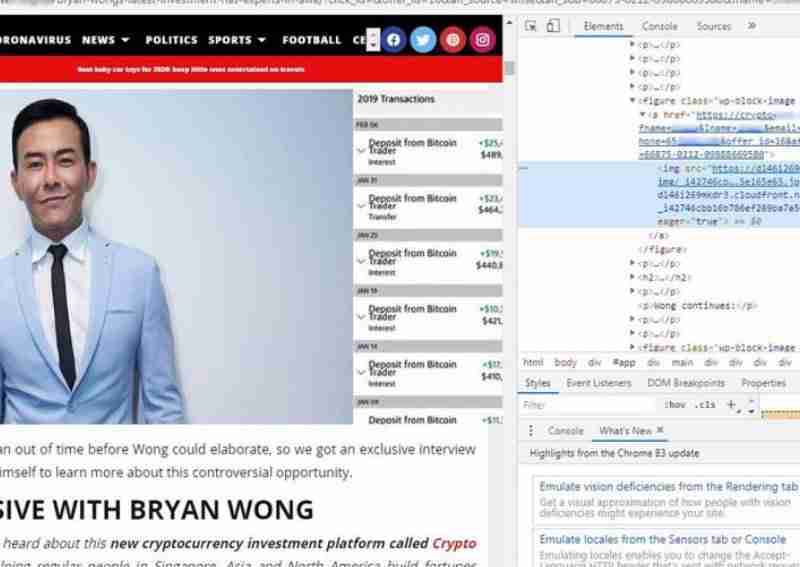Image resolution: width=800 pixels, height=567 pixels.
Task: Click the portrait photo of the man
Action: [x=176, y=257]
